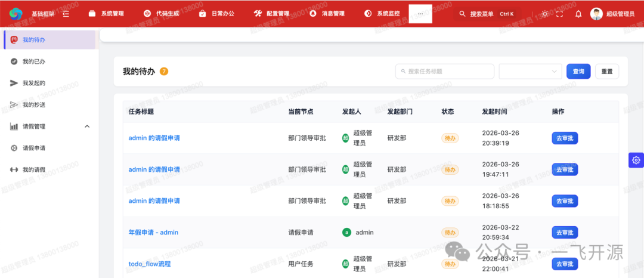Open 我发起的 in the sidebar
The width and height of the screenshot is (644, 278).
coord(49,83)
